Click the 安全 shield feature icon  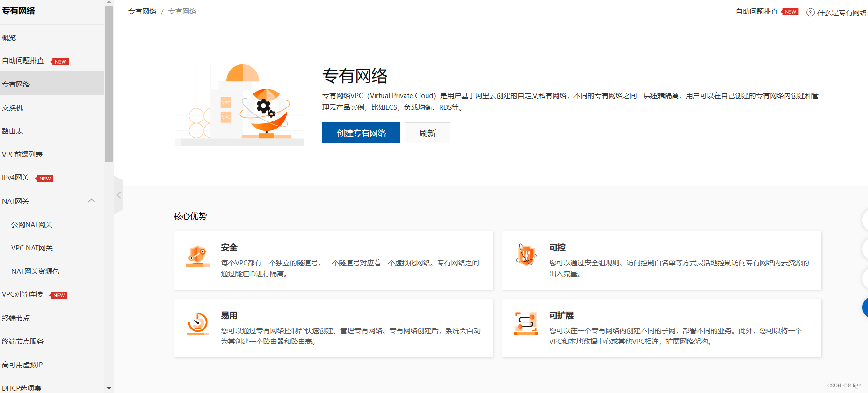pos(198,256)
